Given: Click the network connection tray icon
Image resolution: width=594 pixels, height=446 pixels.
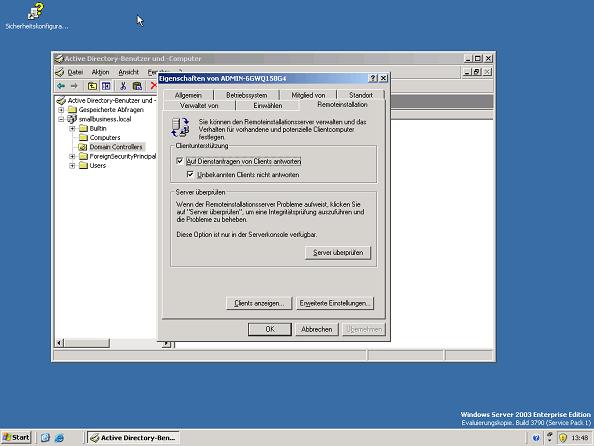Looking at the screenshot, I should 550,437.
